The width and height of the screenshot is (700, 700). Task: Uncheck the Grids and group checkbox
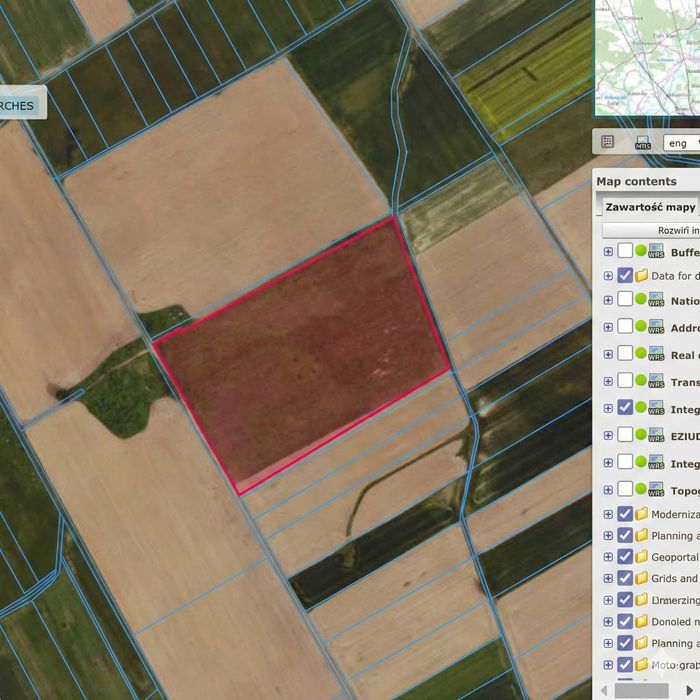pyautogui.click(x=625, y=578)
